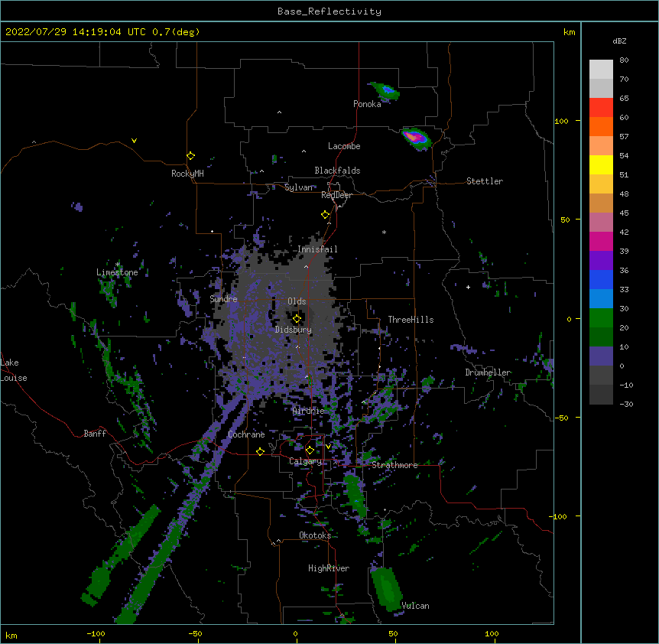659x644 pixels.
Task: Click the Airdrie city label
Action: [x=309, y=411]
